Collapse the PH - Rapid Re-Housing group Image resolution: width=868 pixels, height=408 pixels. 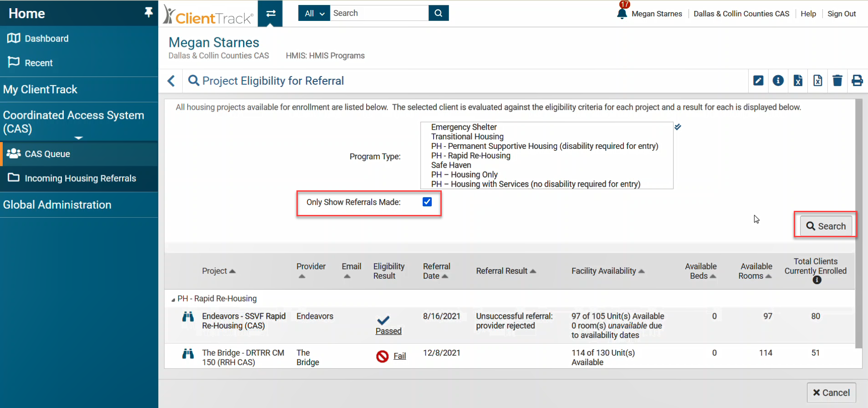click(x=174, y=299)
